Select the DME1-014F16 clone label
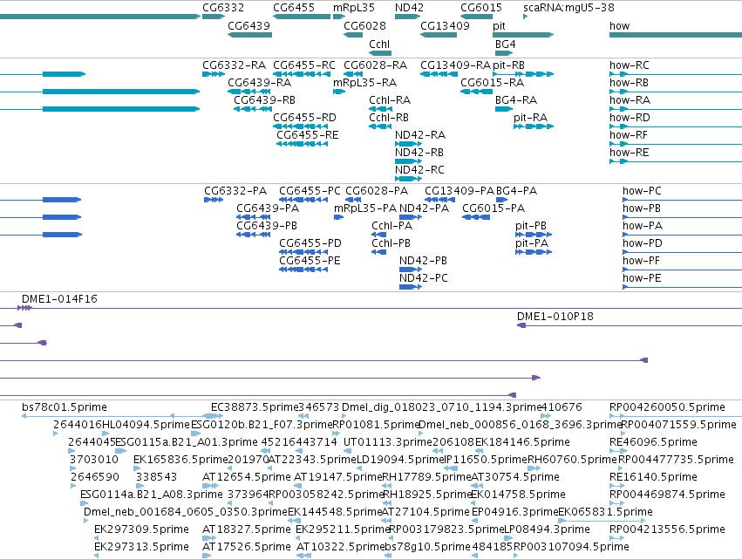The width and height of the screenshot is (742, 560). 59,300
